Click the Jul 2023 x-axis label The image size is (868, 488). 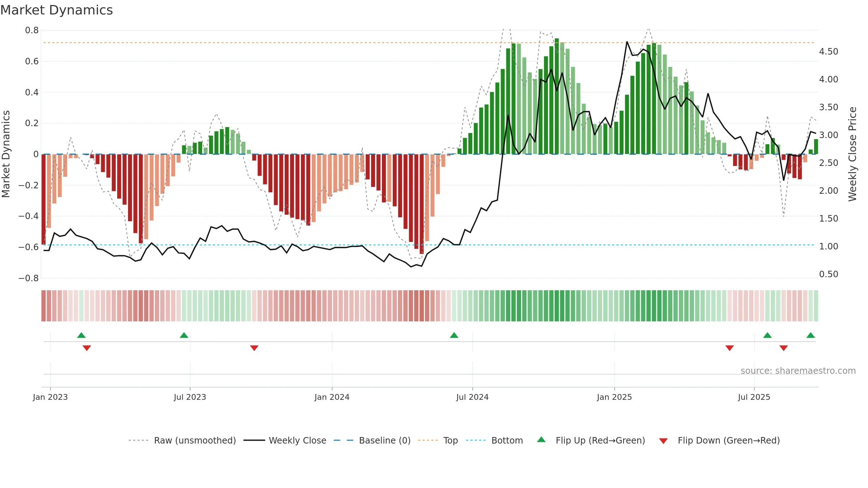(x=190, y=397)
